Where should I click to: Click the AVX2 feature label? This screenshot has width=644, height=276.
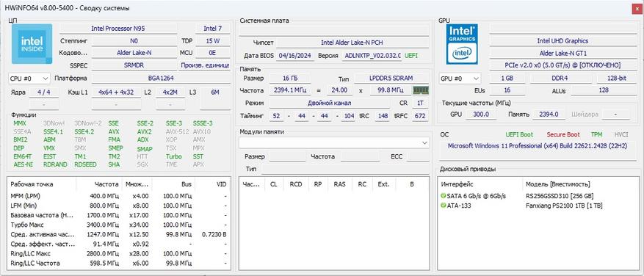144,132
